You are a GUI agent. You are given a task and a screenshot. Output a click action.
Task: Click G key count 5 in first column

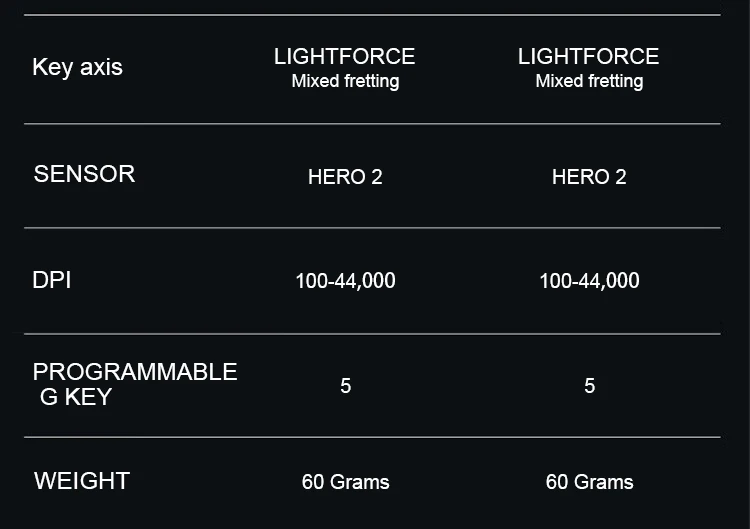(346, 386)
